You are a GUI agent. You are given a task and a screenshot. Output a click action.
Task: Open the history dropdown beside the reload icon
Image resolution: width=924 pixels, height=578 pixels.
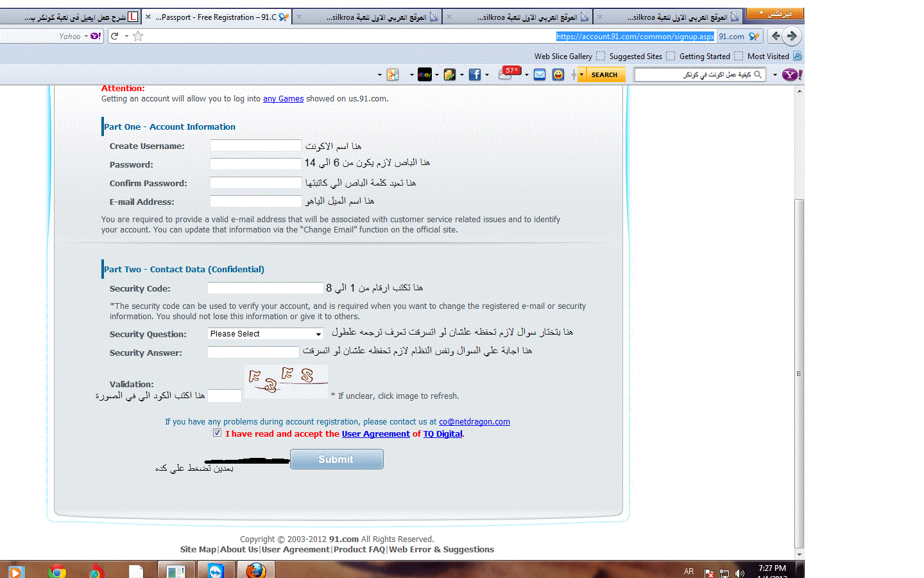[x=126, y=37]
